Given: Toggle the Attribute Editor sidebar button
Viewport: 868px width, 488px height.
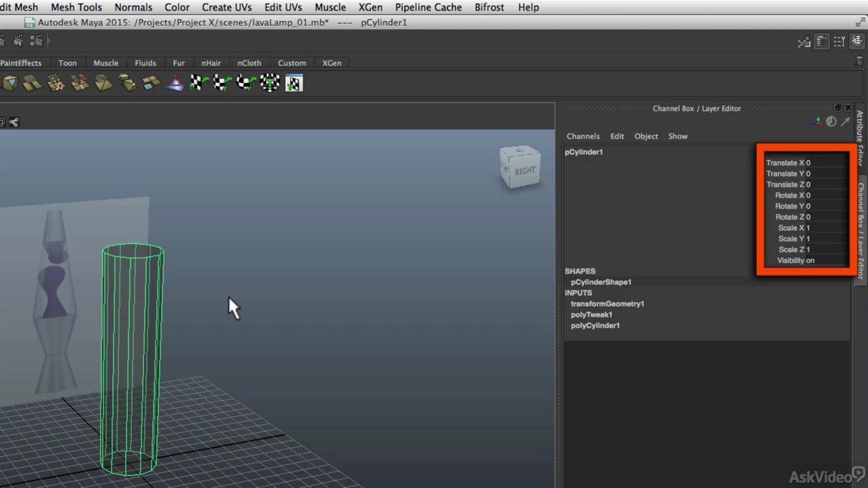Looking at the screenshot, I should click(x=821, y=42).
